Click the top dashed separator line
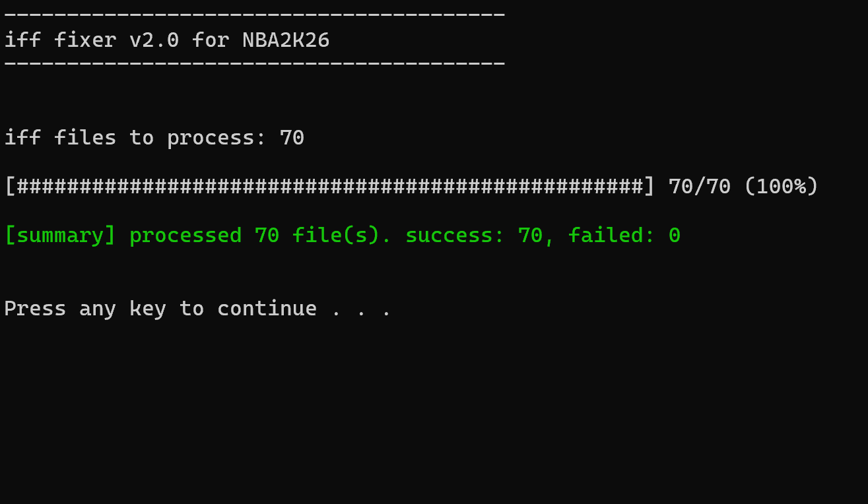This screenshot has height=504, width=868. [x=254, y=15]
